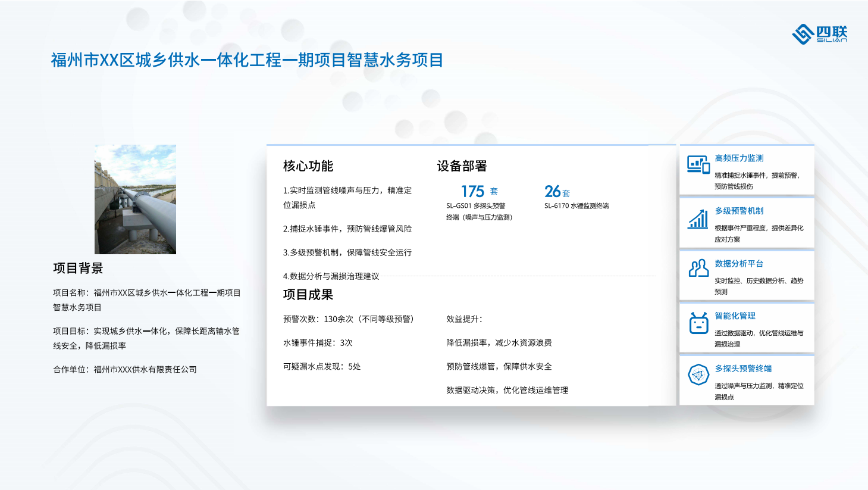Click SL-GS01 多探头预警终端 label
This screenshot has width=868, height=490.
[480, 211]
